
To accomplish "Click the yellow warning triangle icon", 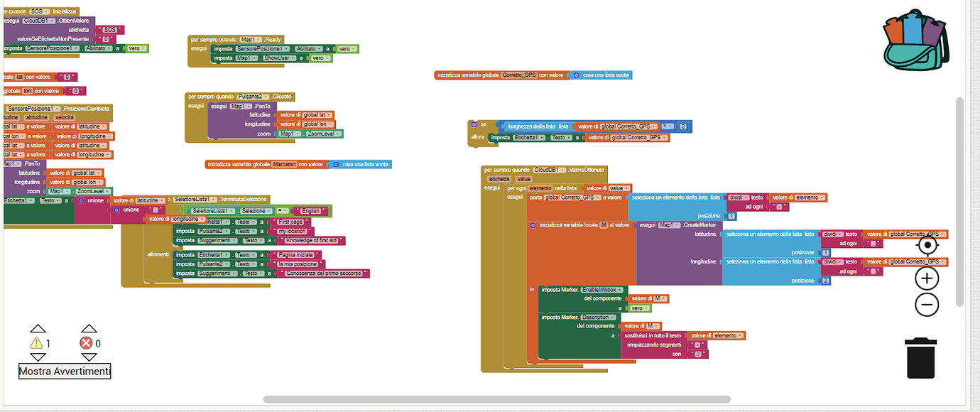I will pos(37,343).
